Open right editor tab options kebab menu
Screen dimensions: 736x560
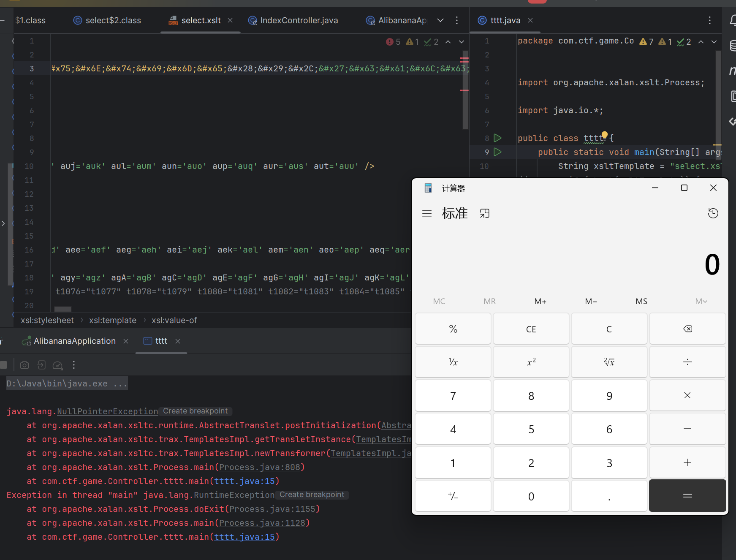[710, 20]
